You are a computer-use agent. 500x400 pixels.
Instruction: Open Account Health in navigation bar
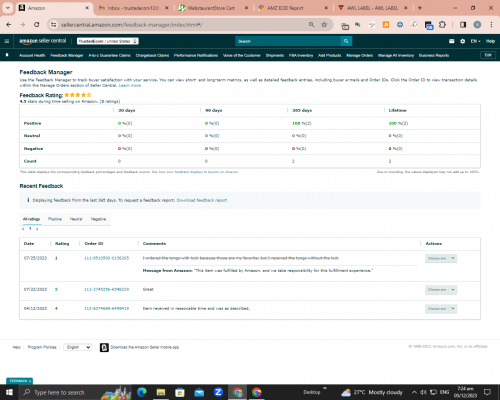pyautogui.click(x=32, y=55)
